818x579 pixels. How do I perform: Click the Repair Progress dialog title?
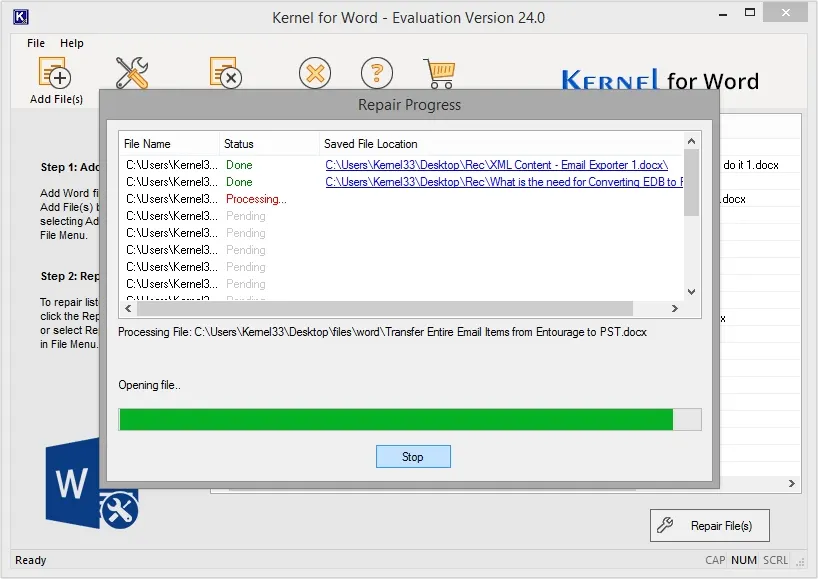click(x=410, y=104)
